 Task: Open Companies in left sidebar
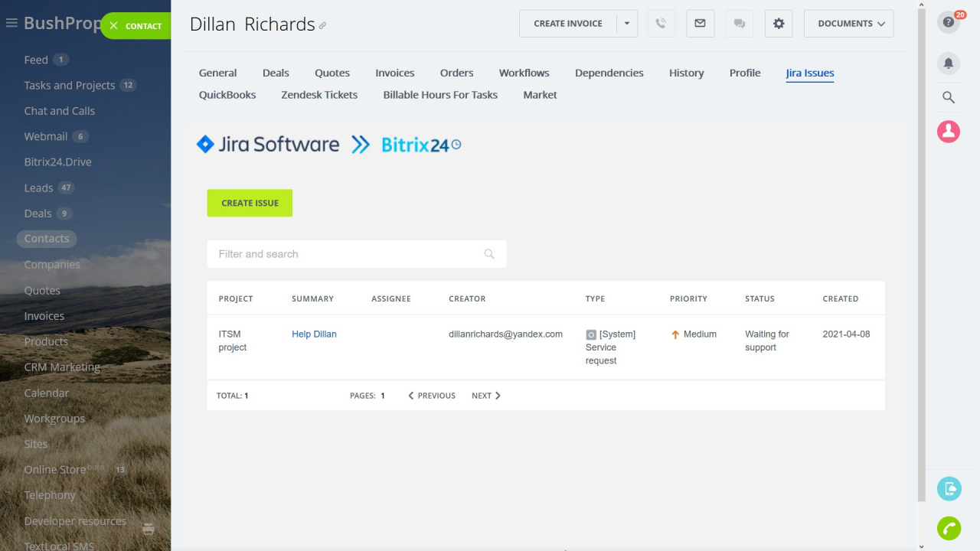click(52, 265)
